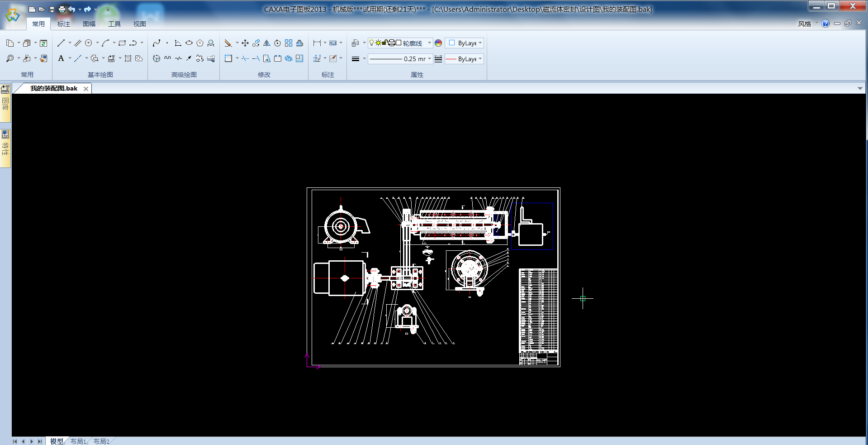Click the Save icon in quick access
This screenshot has height=445, width=868.
coord(52,9)
